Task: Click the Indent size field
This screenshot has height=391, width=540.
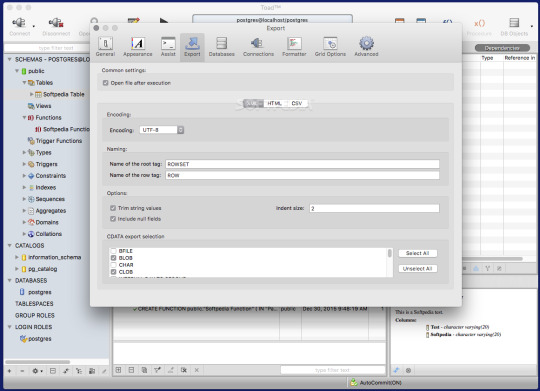Action: 374,208
